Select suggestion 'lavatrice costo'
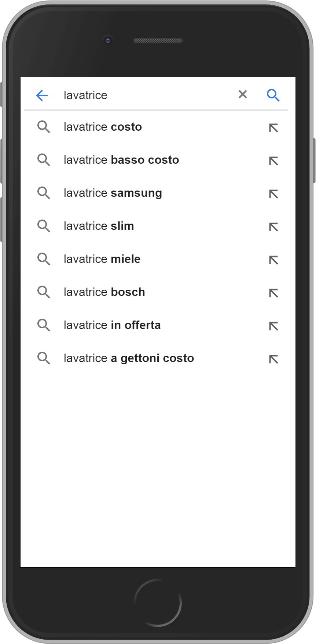316x644 pixels. [103, 127]
